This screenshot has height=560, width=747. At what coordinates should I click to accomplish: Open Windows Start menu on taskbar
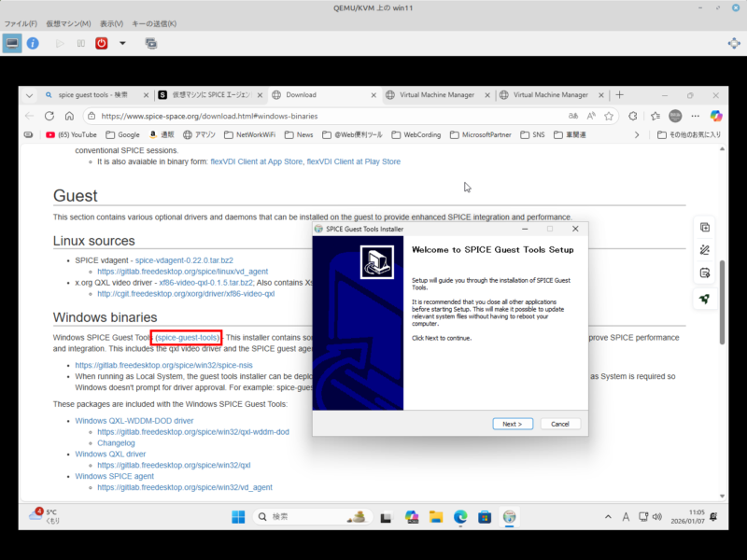[x=237, y=516]
